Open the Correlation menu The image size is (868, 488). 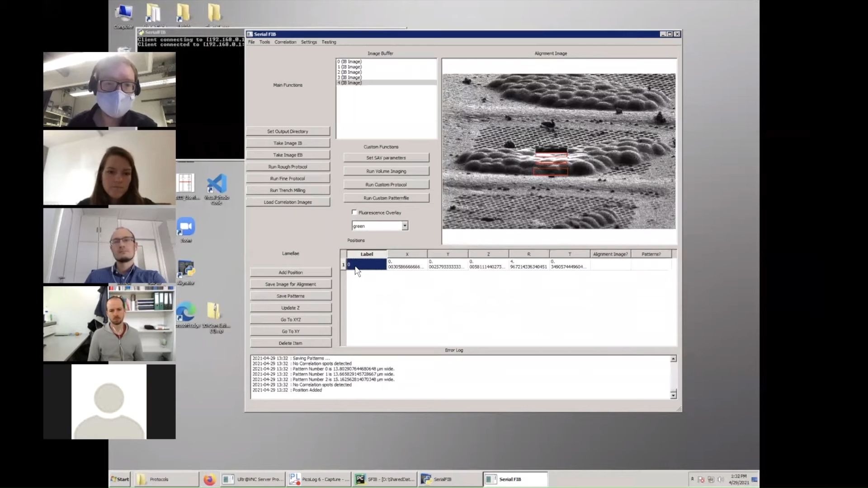[x=285, y=42]
